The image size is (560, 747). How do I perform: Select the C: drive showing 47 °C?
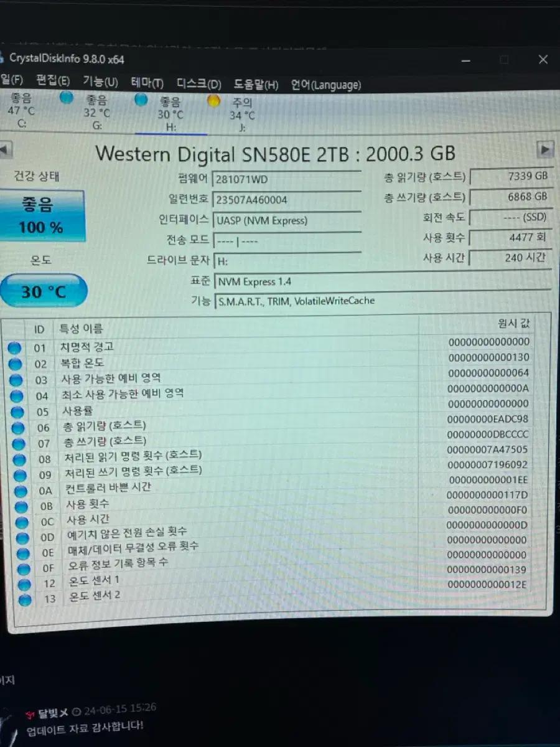pos(21,110)
